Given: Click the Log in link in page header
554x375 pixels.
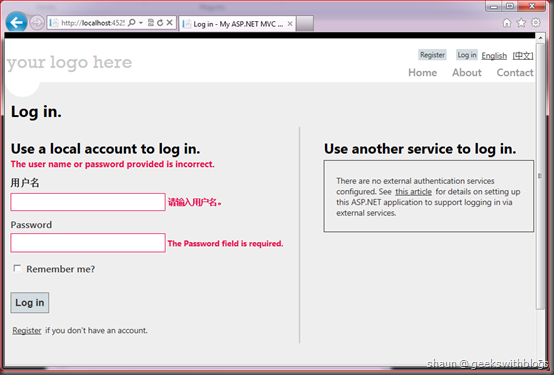Looking at the screenshot, I should click(x=467, y=55).
